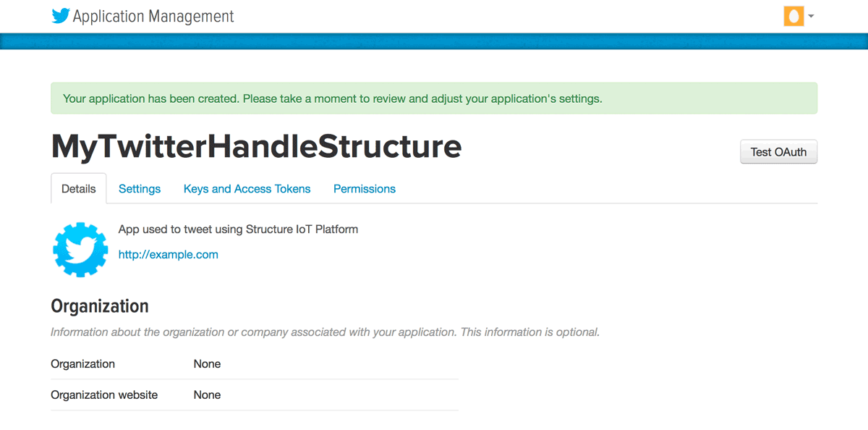Switch to the Settings tab

pos(140,189)
